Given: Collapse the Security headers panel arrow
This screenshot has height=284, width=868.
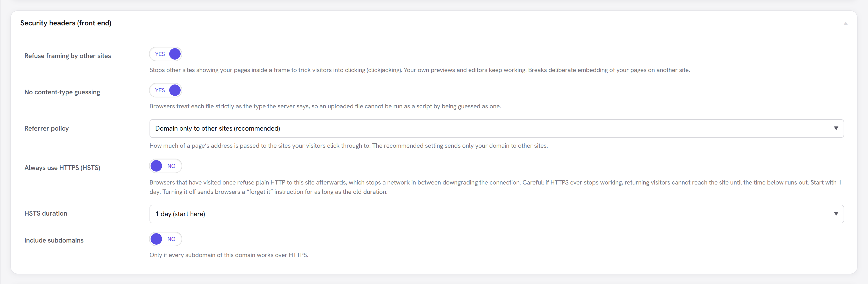Looking at the screenshot, I should tap(845, 23).
